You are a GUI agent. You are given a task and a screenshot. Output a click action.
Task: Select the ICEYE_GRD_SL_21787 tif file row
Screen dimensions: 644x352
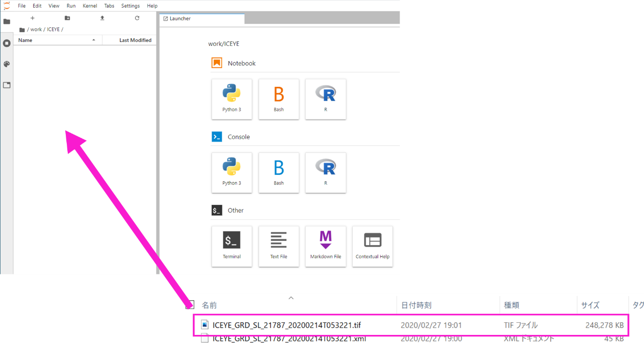pos(411,325)
